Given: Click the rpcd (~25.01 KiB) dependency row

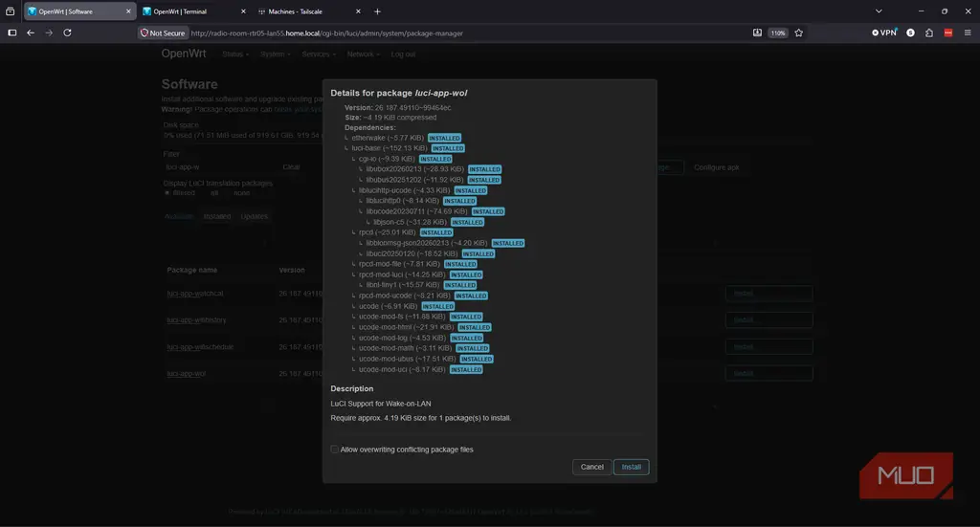Looking at the screenshot, I should [x=387, y=232].
